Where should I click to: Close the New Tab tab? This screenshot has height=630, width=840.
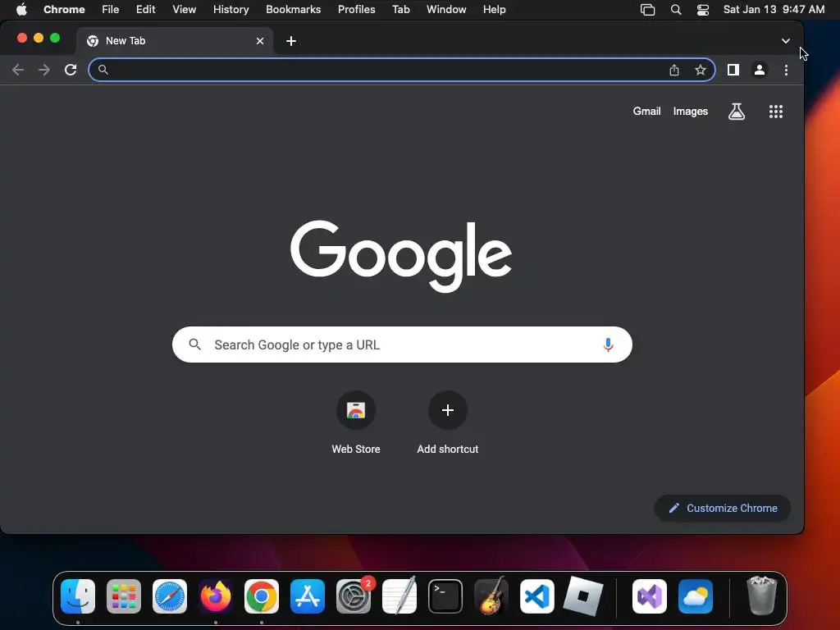[x=260, y=41]
